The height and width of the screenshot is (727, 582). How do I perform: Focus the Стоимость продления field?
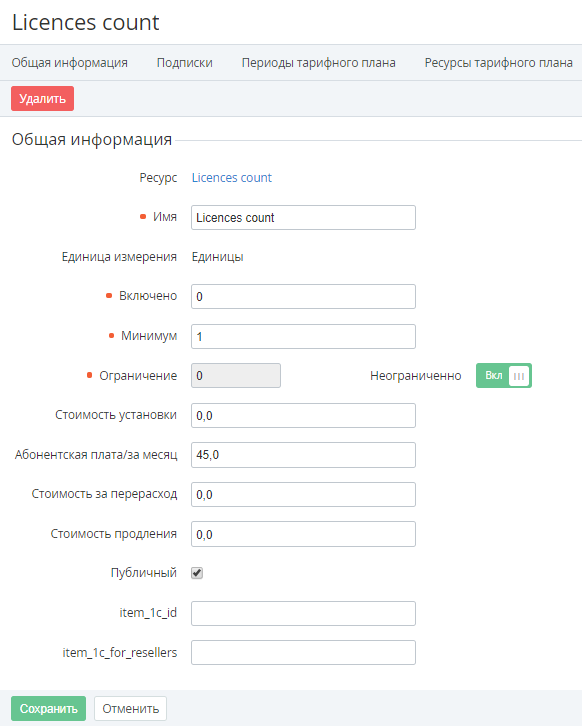pos(303,534)
